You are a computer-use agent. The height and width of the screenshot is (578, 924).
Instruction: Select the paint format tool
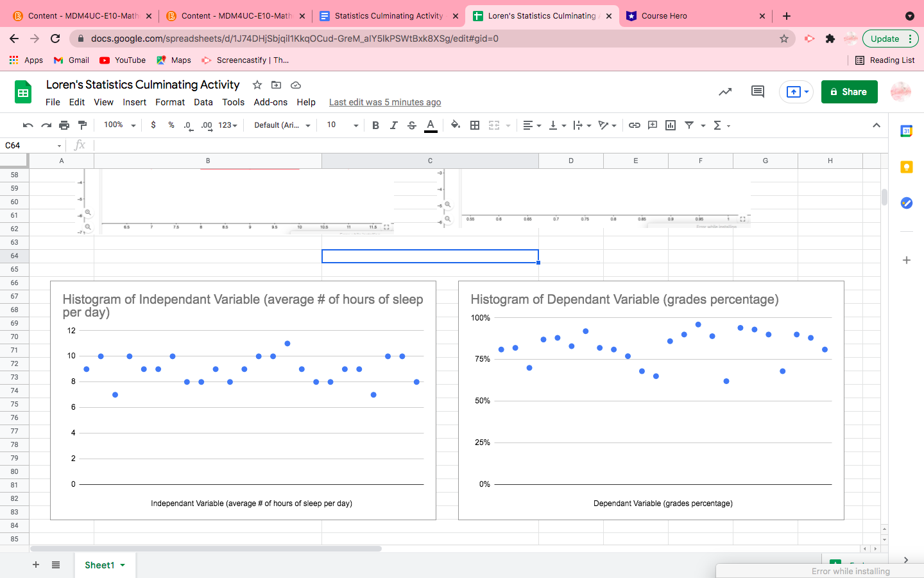[82, 125]
